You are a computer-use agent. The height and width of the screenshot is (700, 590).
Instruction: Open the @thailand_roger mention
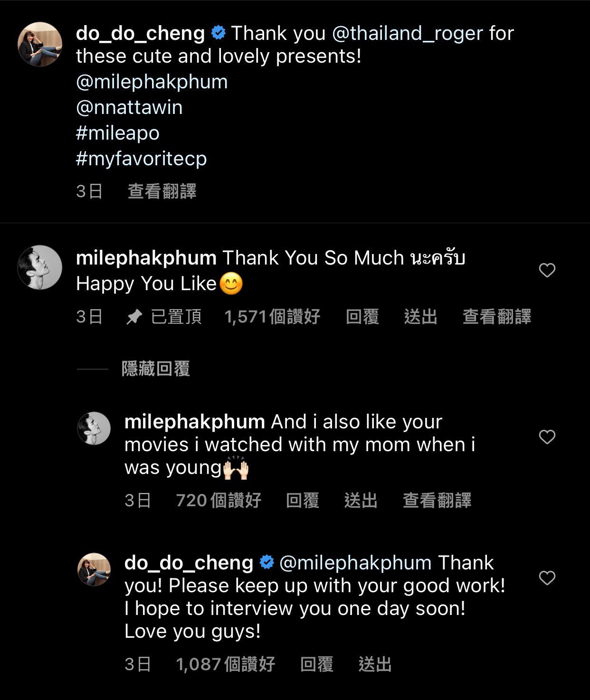tap(407, 34)
